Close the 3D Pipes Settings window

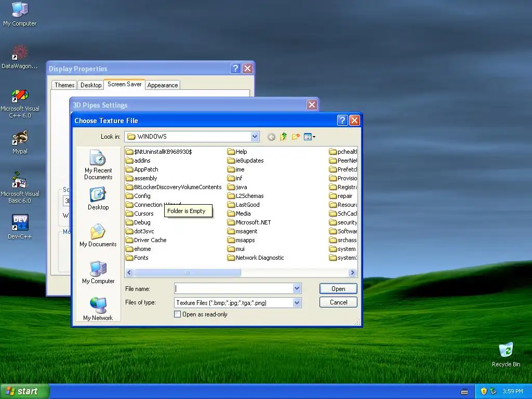(x=312, y=104)
